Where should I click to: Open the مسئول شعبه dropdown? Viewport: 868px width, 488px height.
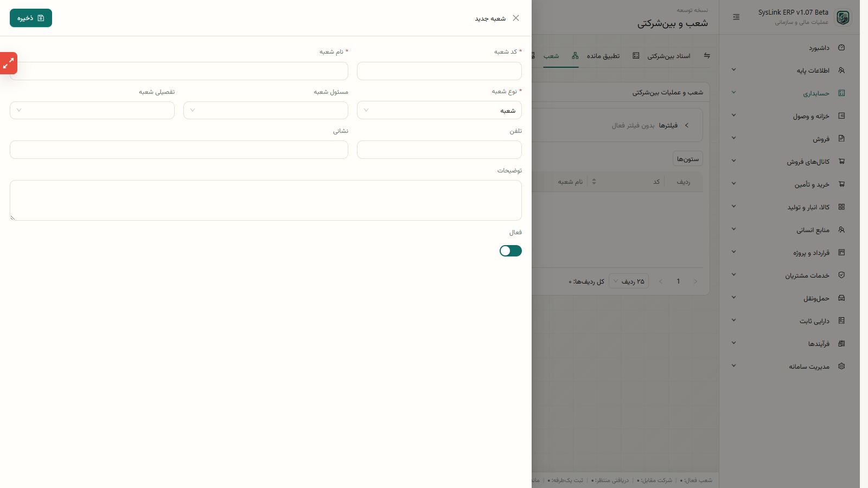point(266,110)
